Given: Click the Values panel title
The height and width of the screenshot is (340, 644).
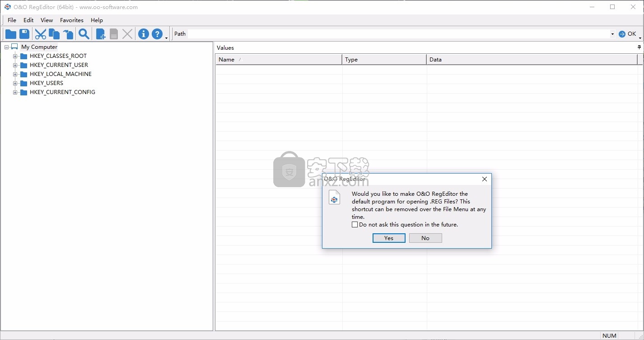Looking at the screenshot, I should pyautogui.click(x=225, y=47).
